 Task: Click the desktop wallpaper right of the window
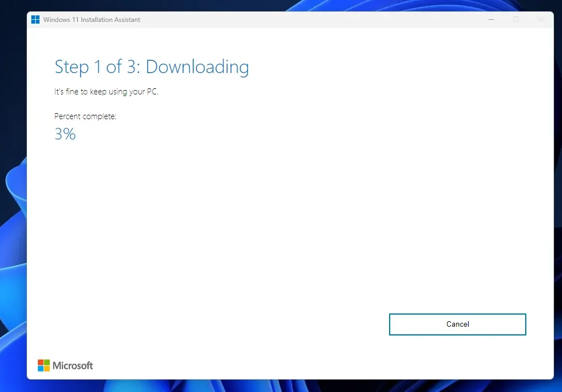pyautogui.click(x=558, y=220)
